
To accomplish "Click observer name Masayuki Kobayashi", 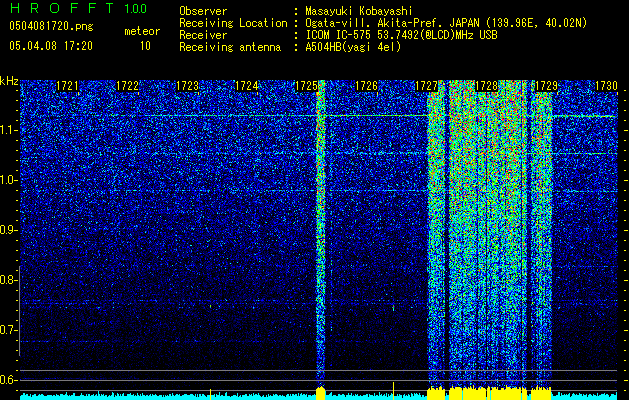I will click(x=359, y=11).
